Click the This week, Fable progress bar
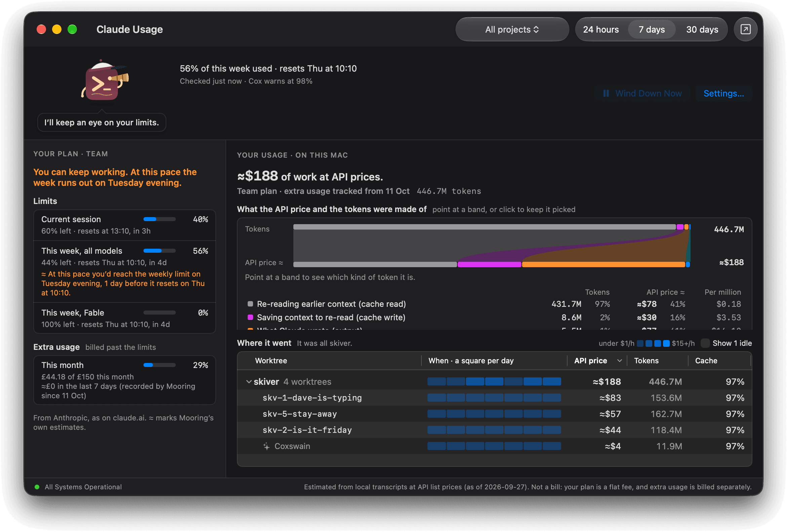 point(160,313)
